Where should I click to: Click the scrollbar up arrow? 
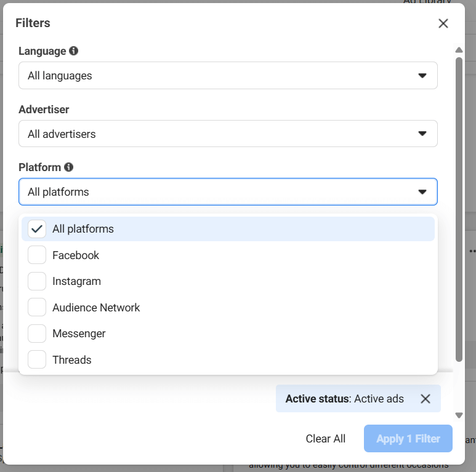(x=459, y=50)
